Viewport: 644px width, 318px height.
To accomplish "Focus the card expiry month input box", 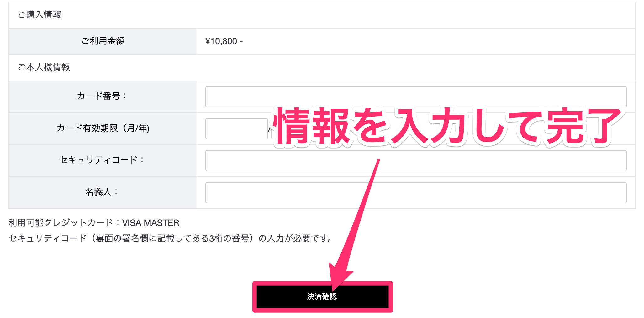I will pos(236,129).
